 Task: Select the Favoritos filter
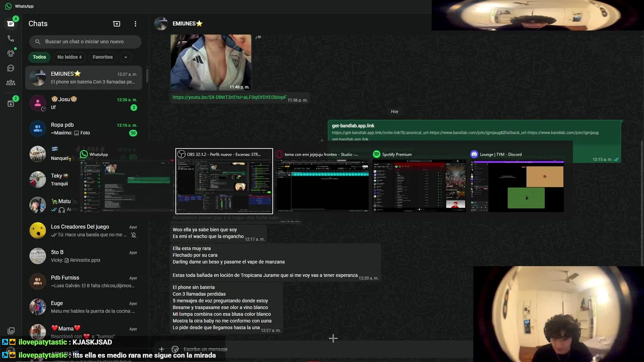coord(103,57)
